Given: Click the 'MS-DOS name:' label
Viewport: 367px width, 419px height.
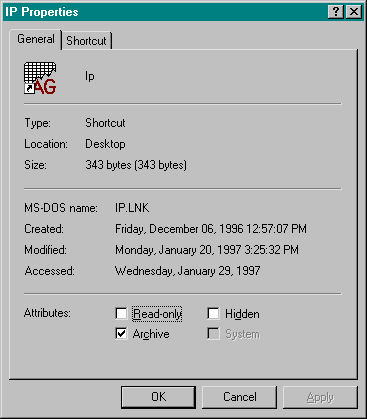Looking at the screenshot, I should coord(61,208).
